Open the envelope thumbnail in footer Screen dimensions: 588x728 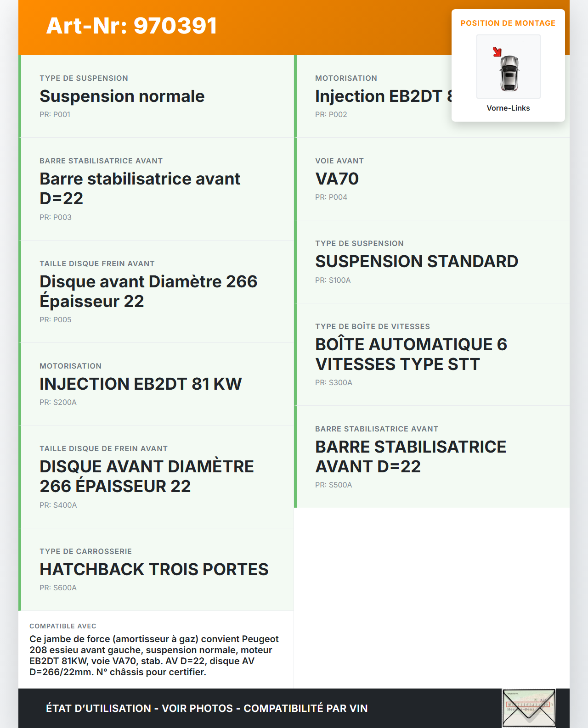coord(529,708)
